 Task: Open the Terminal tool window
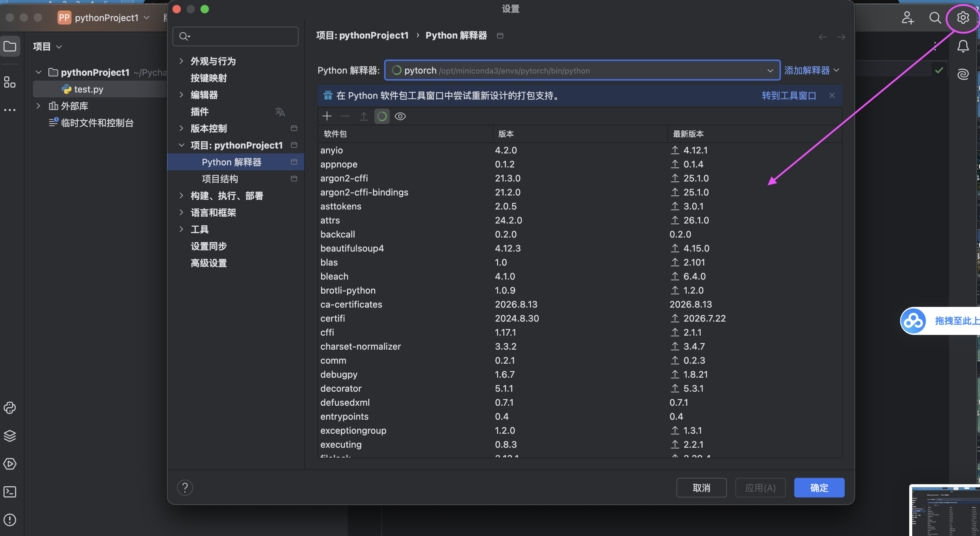pyautogui.click(x=10, y=492)
